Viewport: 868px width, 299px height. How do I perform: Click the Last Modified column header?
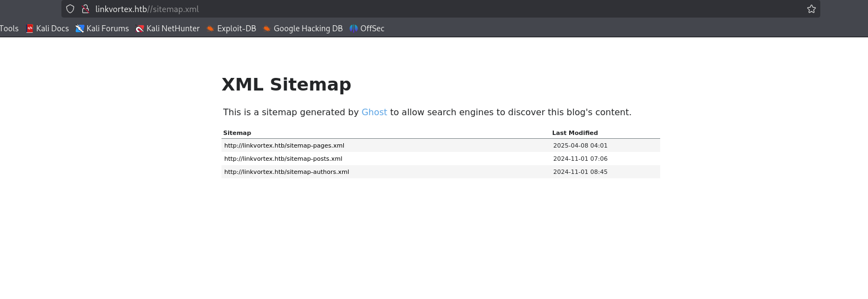pyautogui.click(x=575, y=133)
